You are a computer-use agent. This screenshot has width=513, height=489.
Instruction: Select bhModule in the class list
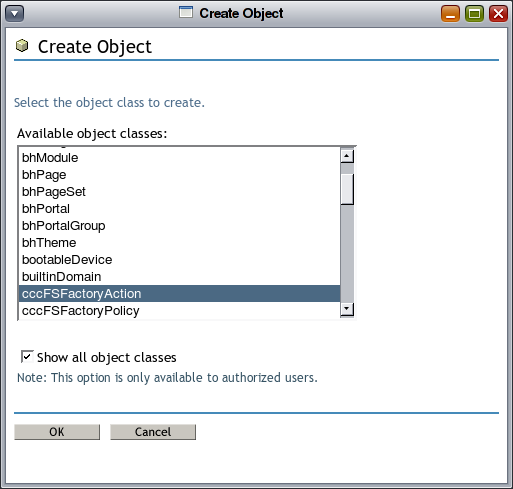click(179, 158)
